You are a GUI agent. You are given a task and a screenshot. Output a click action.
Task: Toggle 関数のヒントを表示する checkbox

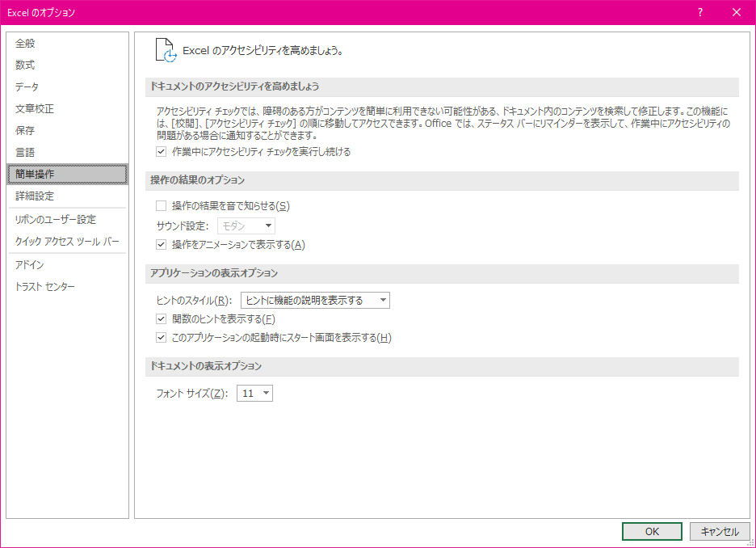coord(161,319)
